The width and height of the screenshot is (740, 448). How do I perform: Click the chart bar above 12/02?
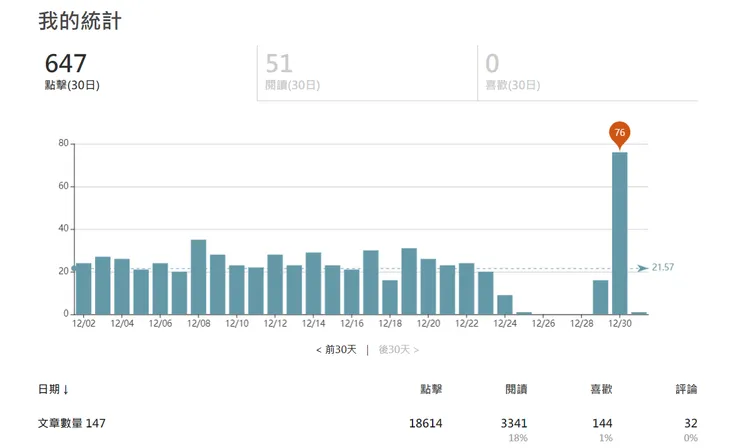coord(84,289)
